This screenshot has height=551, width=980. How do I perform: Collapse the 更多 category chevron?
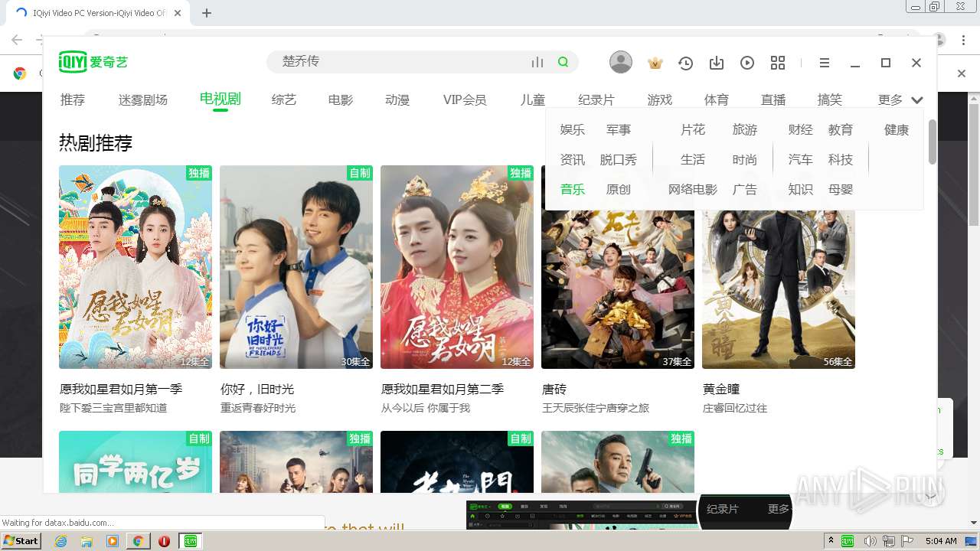pos(917,100)
